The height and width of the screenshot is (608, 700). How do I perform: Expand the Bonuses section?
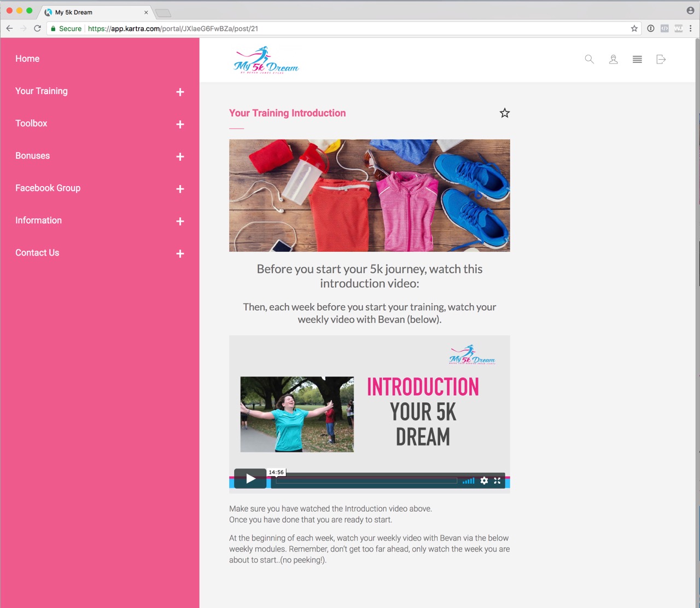click(180, 157)
